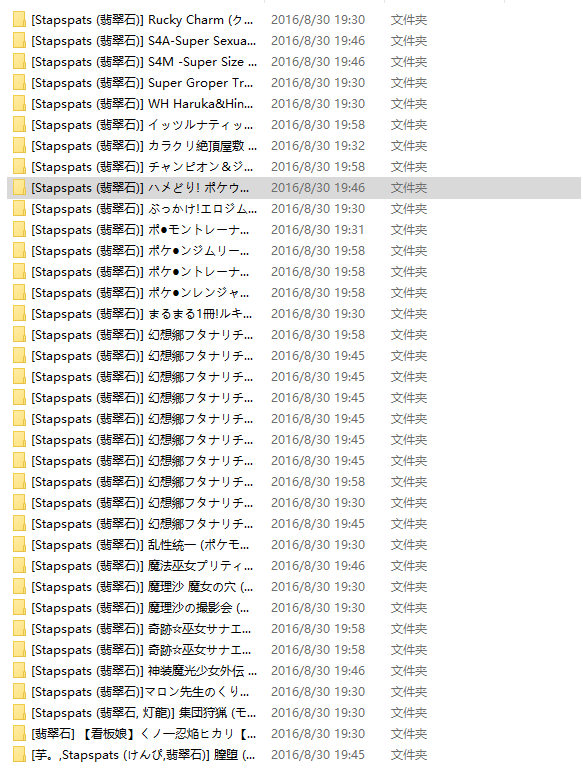This screenshot has height=782, width=583.
Task: Click the 乱性統一 folder name
Action: tap(140, 545)
